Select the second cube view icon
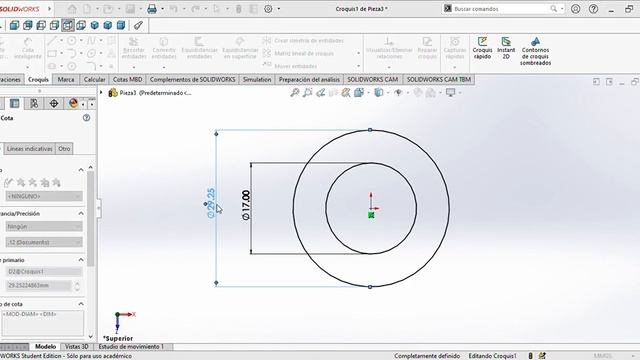The width and height of the screenshot is (640, 360). pos(28,26)
